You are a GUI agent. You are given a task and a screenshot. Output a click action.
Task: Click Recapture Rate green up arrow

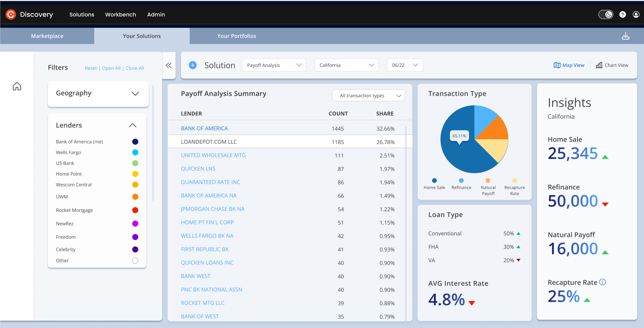[587, 300]
